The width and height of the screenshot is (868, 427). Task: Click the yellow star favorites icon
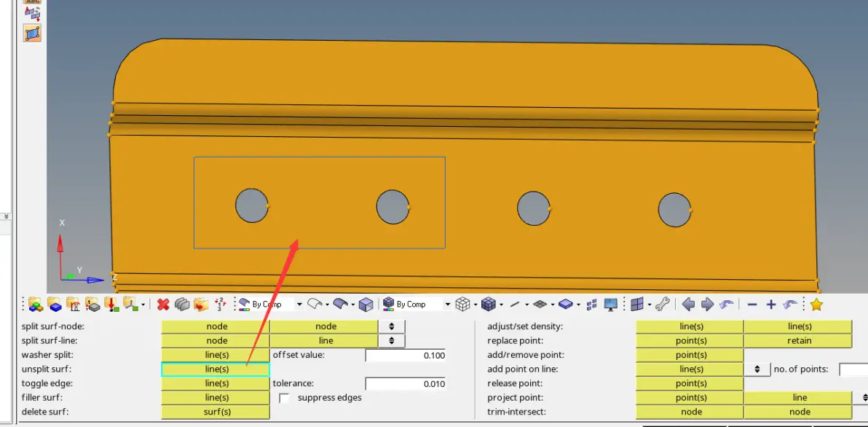[x=816, y=304]
